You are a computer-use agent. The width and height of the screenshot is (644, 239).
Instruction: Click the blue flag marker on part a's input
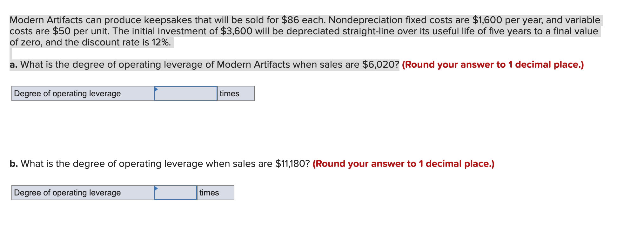point(156,89)
